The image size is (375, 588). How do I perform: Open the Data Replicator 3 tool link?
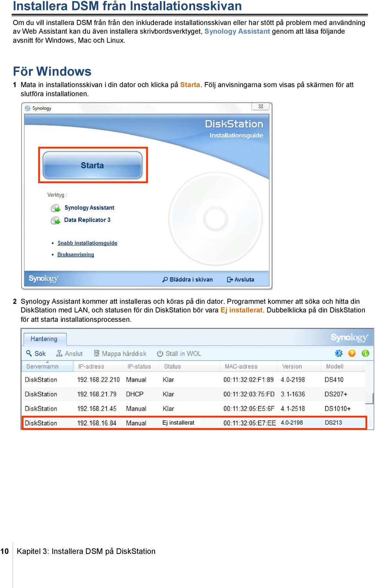[x=87, y=220]
